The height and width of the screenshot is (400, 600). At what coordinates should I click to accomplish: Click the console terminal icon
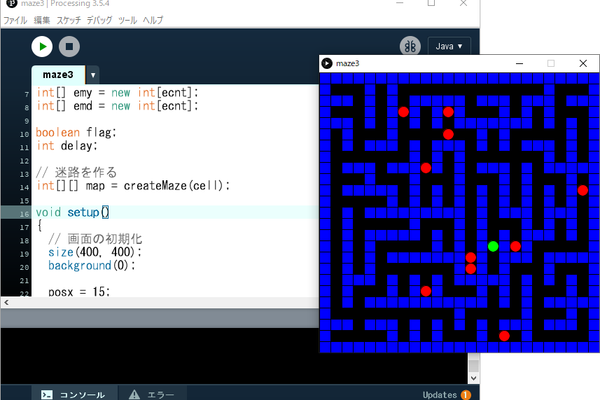tap(47, 395)
